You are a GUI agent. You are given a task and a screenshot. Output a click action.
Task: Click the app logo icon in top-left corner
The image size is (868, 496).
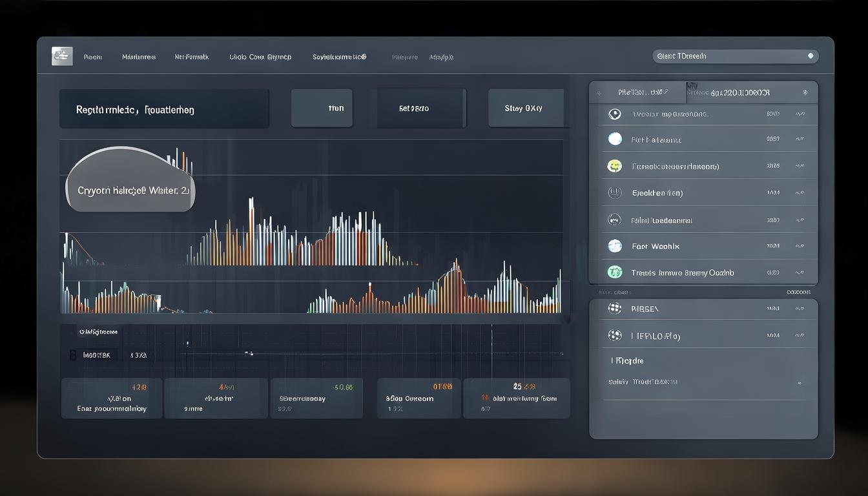point(62,56)
